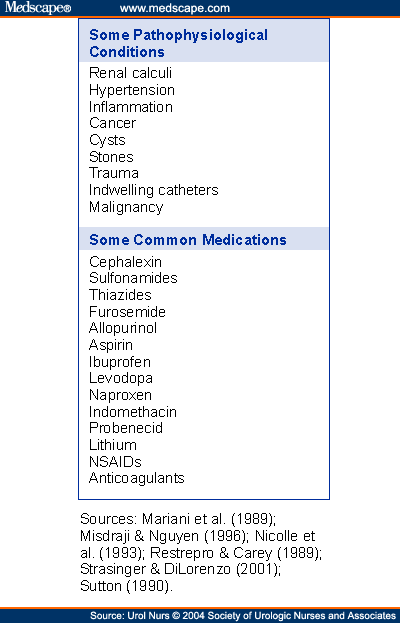The image size is (400, 623).
Task: Select the Some Pathophysiological Conditions heading
Action: 178,43
